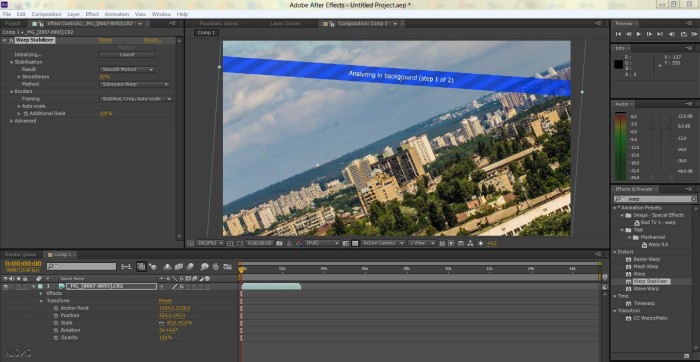The height and width of the screenshot is (362, 700).
Task: Click timeline current time indicator marker
Action: [x=242, y=269]
